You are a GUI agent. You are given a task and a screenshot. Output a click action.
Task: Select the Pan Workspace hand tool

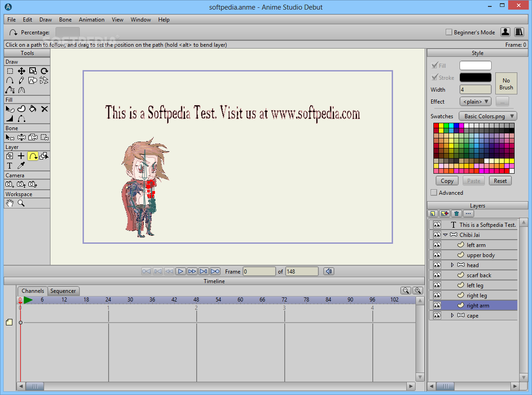10,203
